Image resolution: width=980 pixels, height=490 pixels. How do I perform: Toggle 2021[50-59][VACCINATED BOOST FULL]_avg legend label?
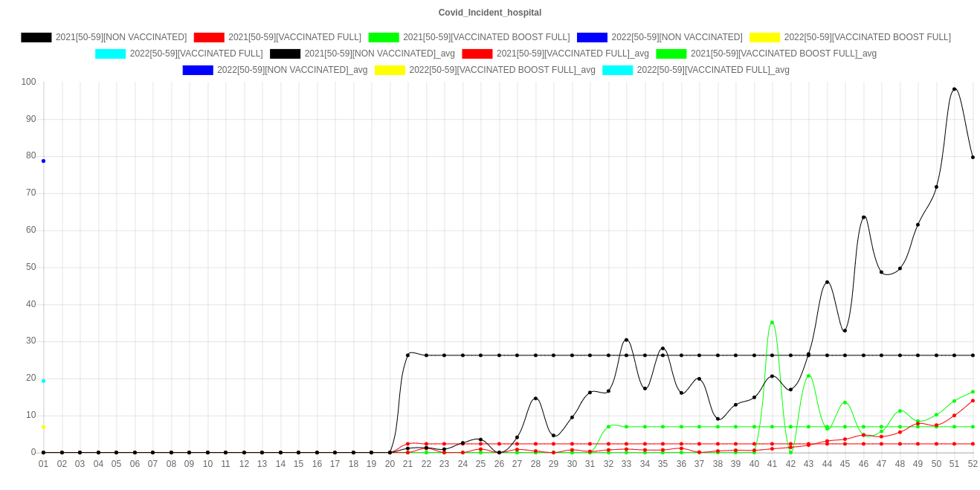point(783,54)
